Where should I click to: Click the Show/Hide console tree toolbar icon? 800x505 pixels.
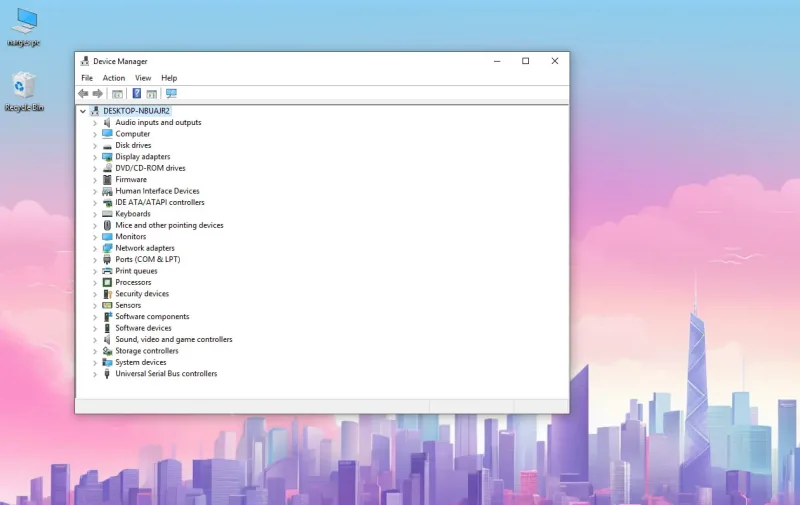tap(117, 94)
